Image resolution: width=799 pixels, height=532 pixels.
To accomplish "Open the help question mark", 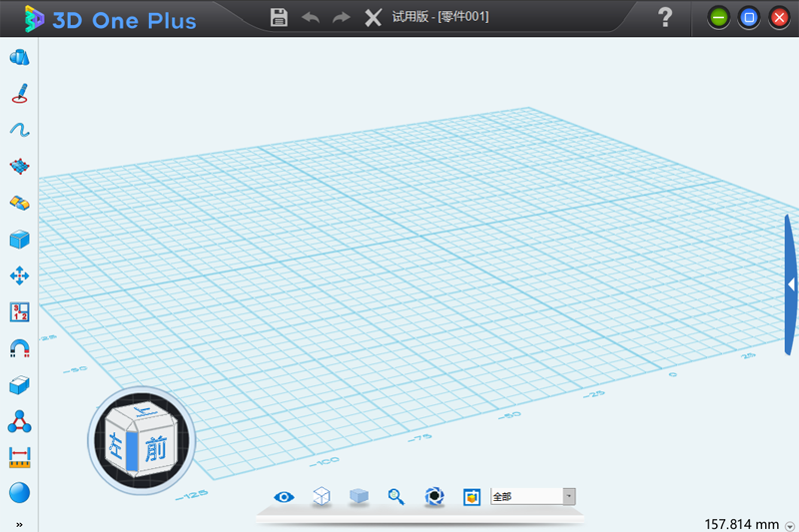I will pyautogui.click(x=665, y=17).
